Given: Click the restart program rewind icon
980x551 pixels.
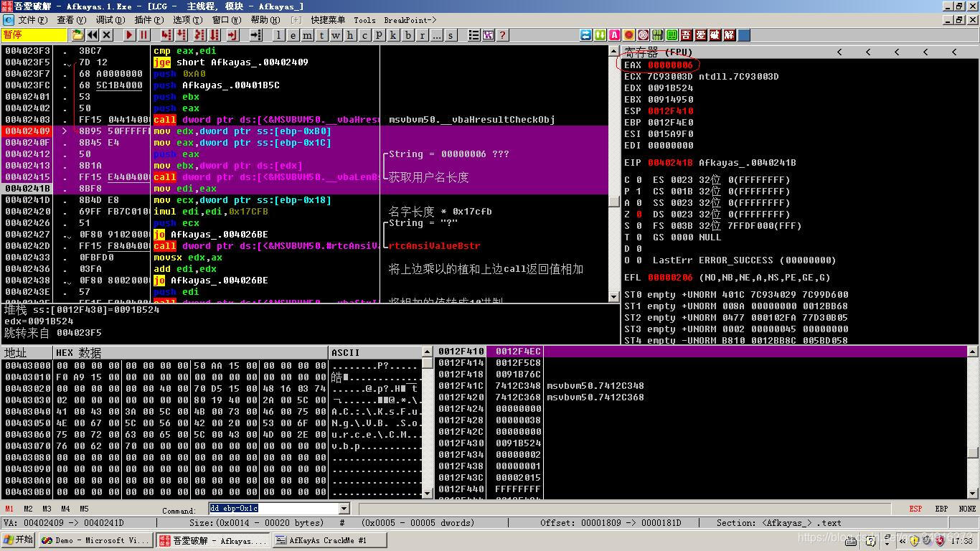Looking at the screenshot, I should [x=93, y=34].
